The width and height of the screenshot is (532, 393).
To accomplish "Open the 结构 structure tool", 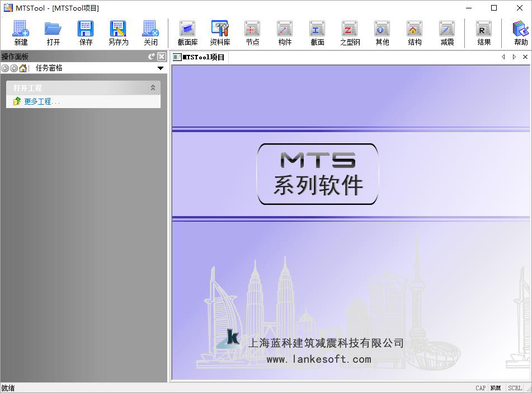I will 415,33.
